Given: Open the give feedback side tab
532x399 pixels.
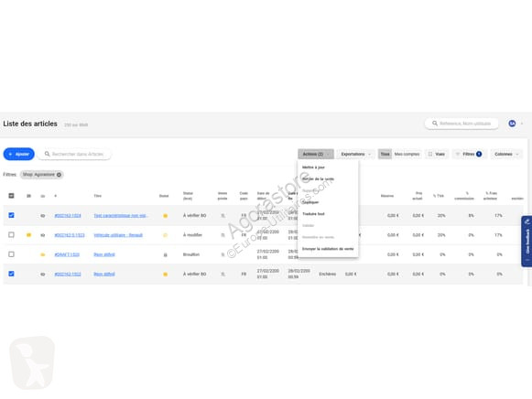Looking at the screenshot, I should (527, 241).
